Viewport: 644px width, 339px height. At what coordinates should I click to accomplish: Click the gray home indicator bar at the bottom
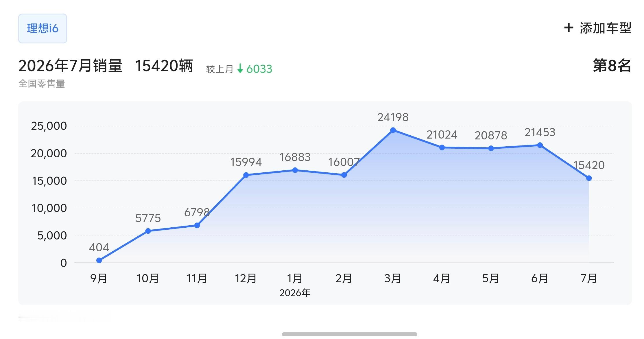pos(350,334)
